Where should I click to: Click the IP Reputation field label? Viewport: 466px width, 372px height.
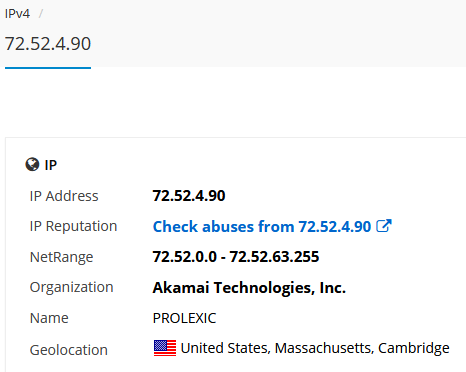(73, 226)
